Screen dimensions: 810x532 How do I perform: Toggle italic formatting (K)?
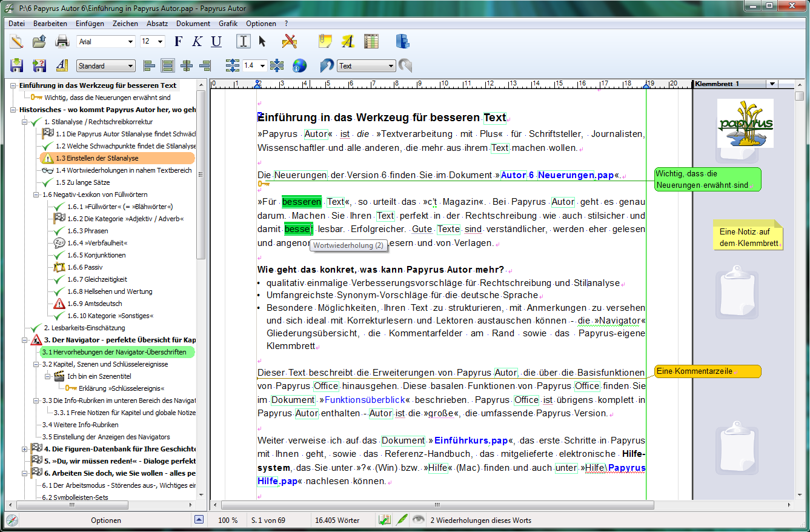coord(197,41)
